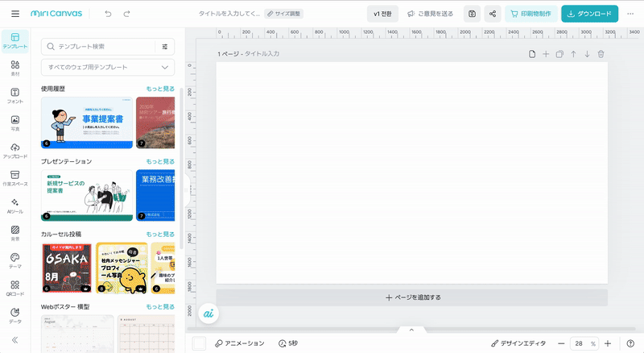Delete page using the trash icon
Screen dimensions: 644x353
coord(601,54)
